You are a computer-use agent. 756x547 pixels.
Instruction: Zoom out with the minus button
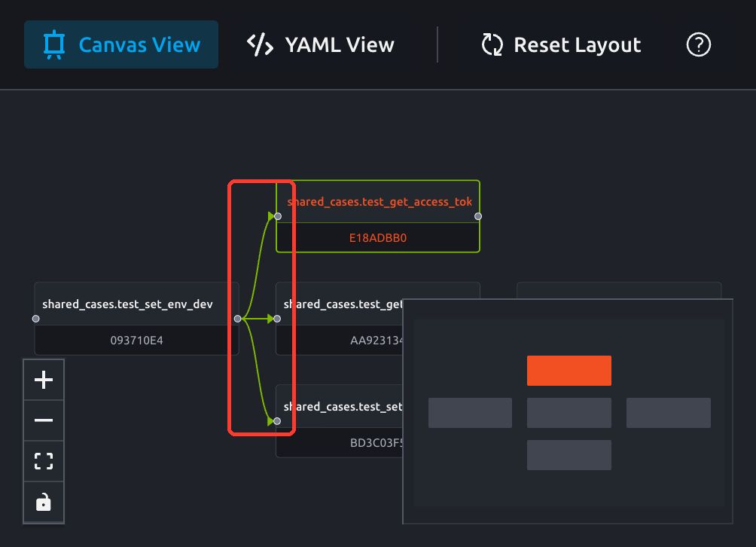point(44,420)
